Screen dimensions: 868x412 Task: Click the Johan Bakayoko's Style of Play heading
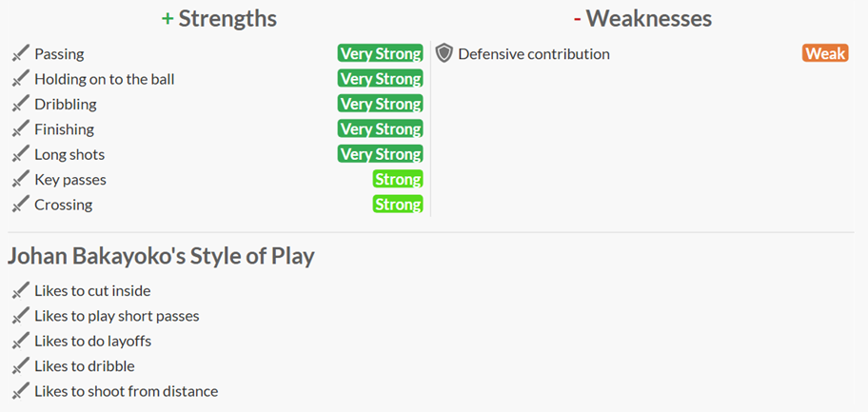161,257
